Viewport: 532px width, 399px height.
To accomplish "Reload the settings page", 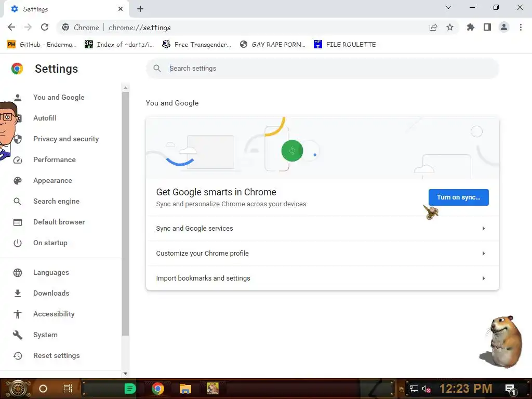I will 45,27.
